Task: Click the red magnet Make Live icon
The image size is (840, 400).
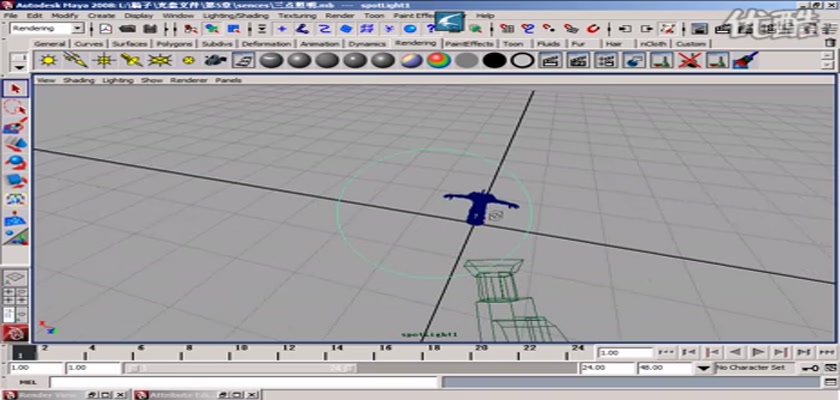Action: (593, 28)
